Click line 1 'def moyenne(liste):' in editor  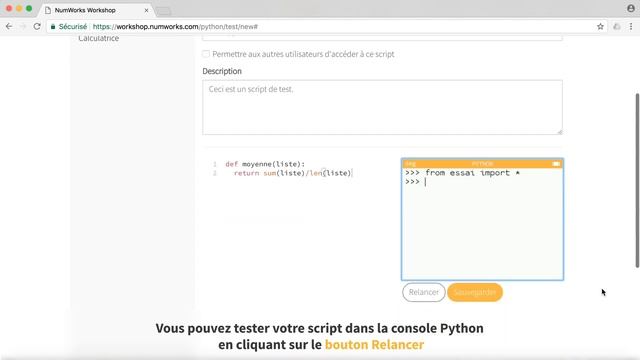coord(265,164)
